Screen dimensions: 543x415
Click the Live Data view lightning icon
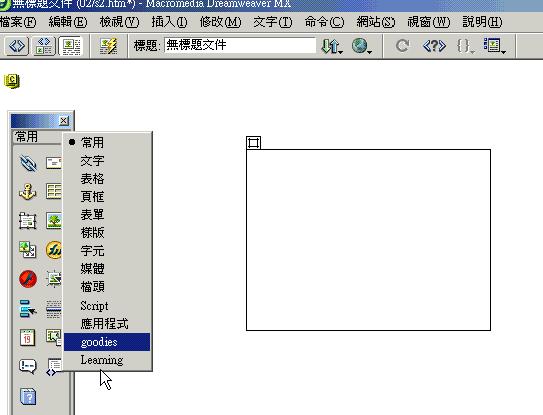[108, 46]
